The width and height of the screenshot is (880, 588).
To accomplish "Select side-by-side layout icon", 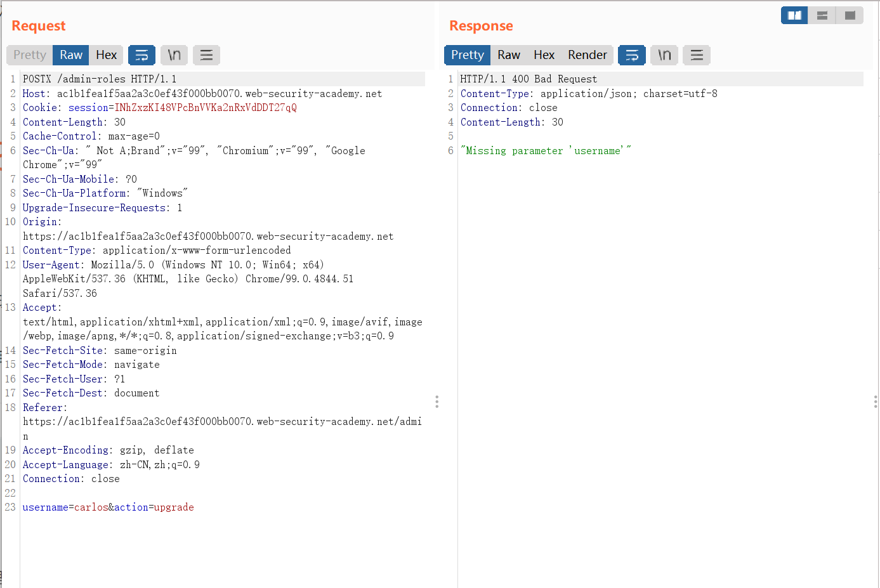I will pos(794,15).
